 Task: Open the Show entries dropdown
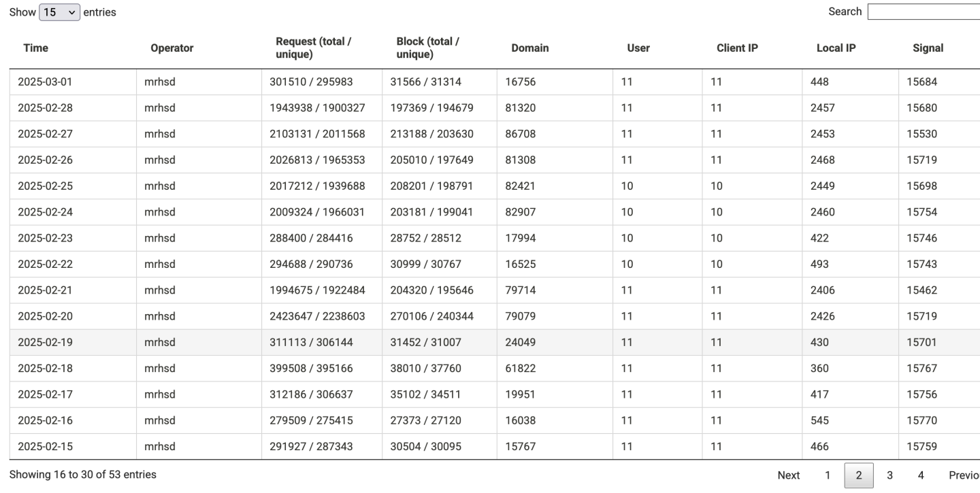click(60, 12)
